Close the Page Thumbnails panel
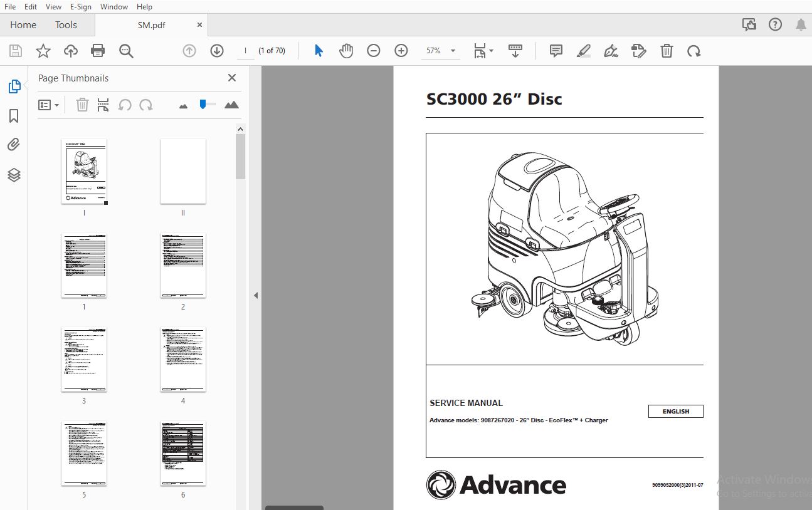 [x=232, y=78]
